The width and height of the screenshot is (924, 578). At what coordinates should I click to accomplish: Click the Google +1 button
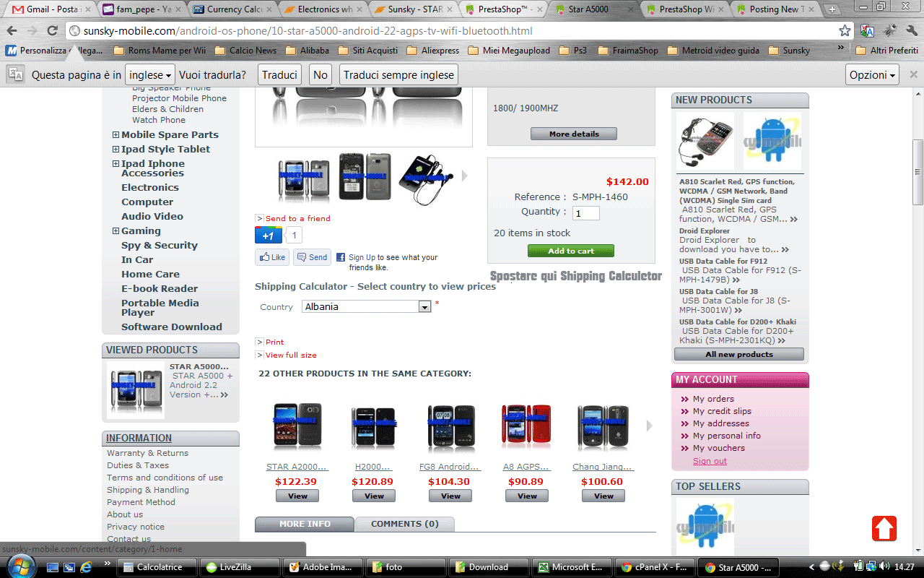point(268,236)
